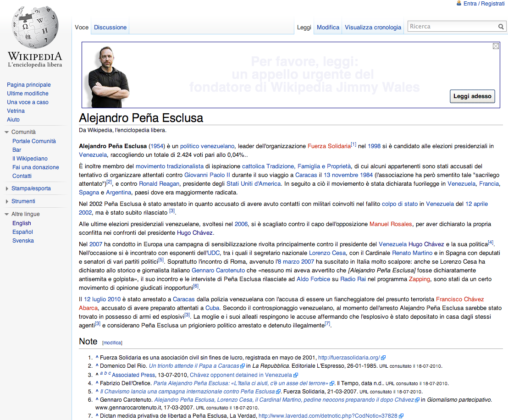Click the back-reference caret of note 6
The image size is (508, 420).
coord(97,399)
